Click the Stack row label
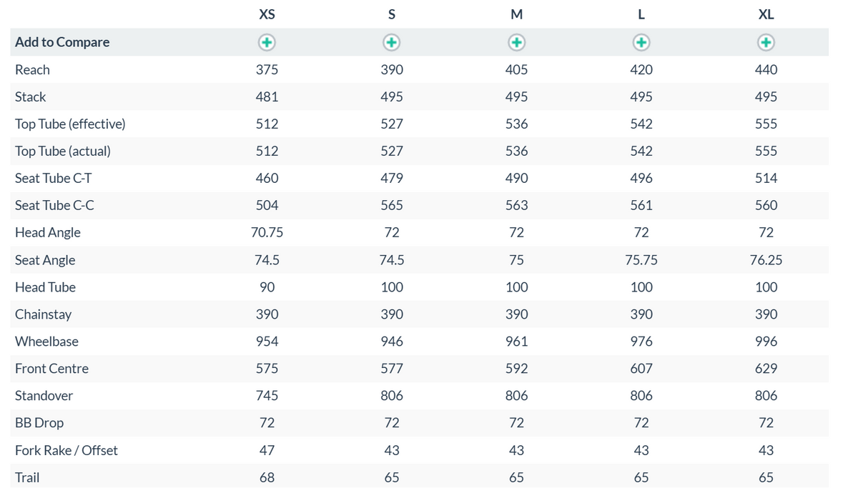Screen dimensions: 868x488 (x=30, y=96)
